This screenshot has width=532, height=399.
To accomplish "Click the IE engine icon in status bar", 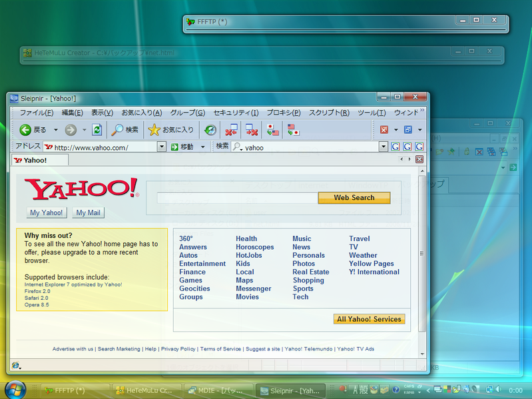I will 15,365.
